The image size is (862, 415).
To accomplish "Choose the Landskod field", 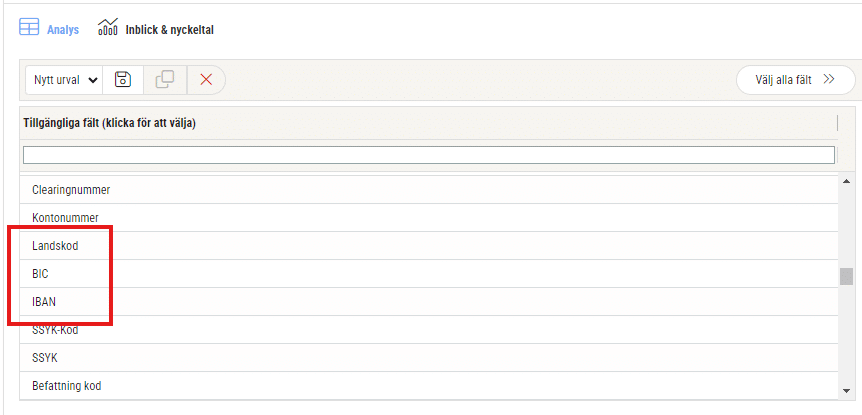I will 429,246.
